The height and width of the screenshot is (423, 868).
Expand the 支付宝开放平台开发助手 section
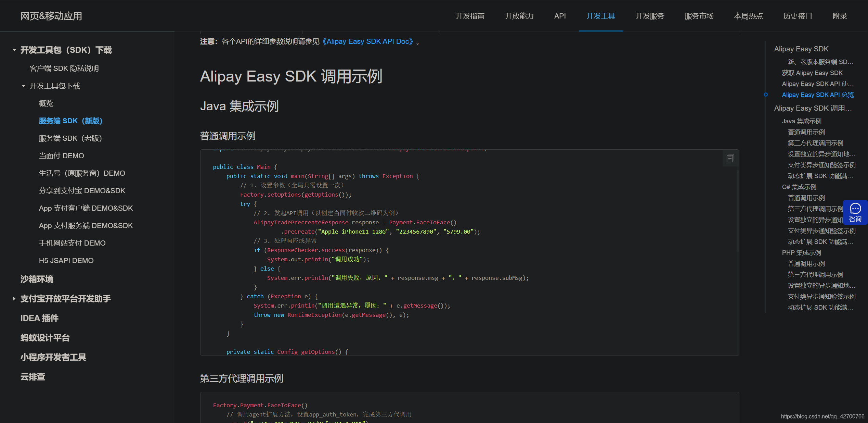click(14, 299)
